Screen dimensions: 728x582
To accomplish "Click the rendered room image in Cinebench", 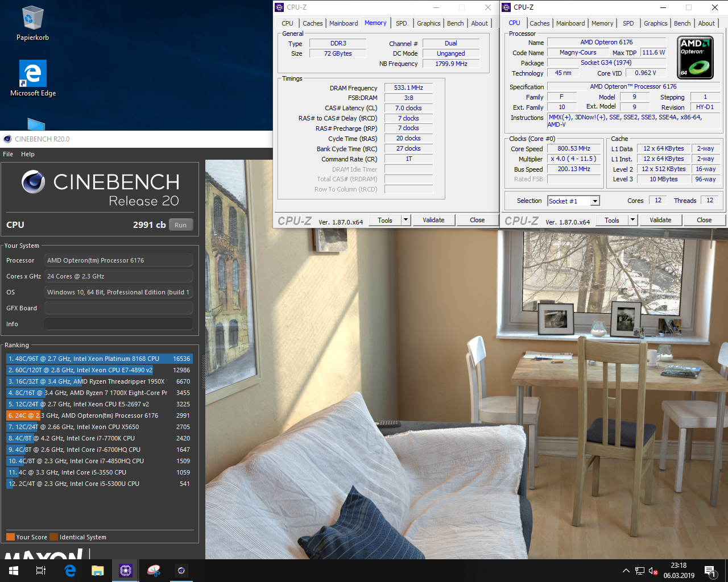I will (466, 393).
